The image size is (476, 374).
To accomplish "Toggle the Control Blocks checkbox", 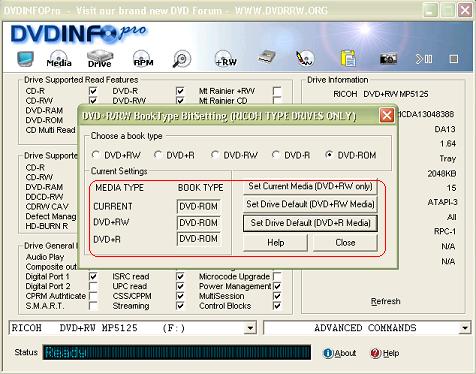I will (x=277, y=306).
